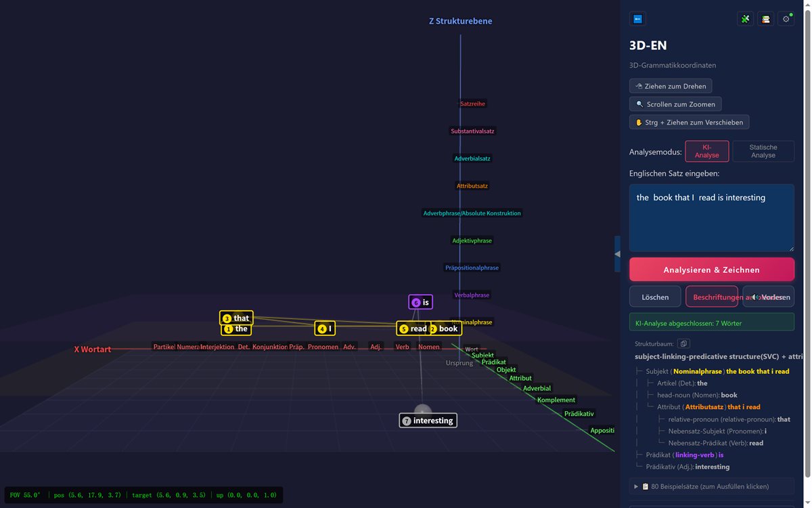The width and height of the screenshot is (812, 508).
Task: Click the Vorlesen speaker button
Action: (768, 297)
